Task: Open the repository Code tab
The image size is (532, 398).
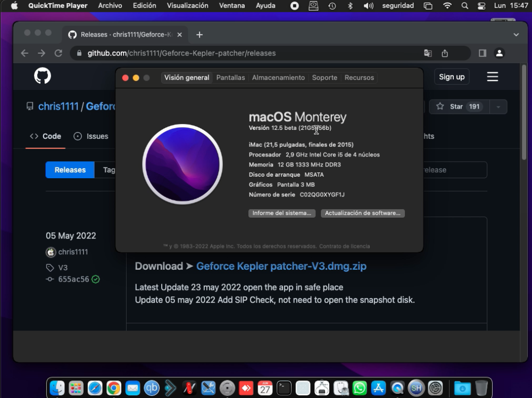Action: [45, 136]
